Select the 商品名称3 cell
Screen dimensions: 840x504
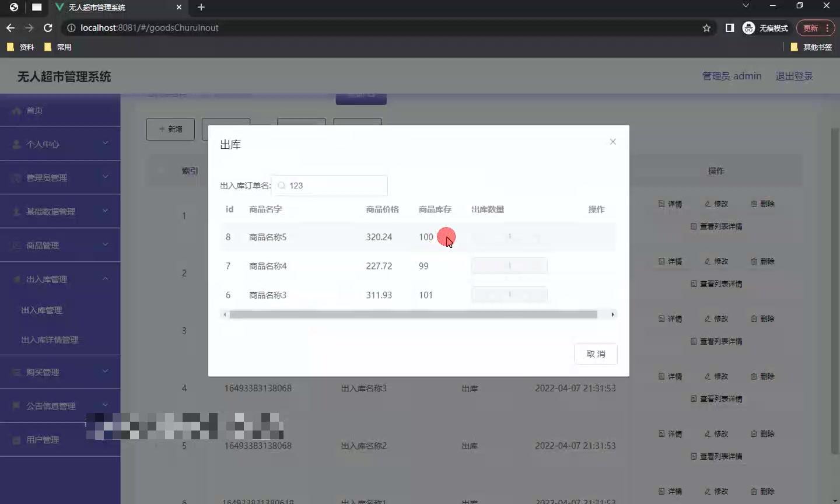click(268, 295)
